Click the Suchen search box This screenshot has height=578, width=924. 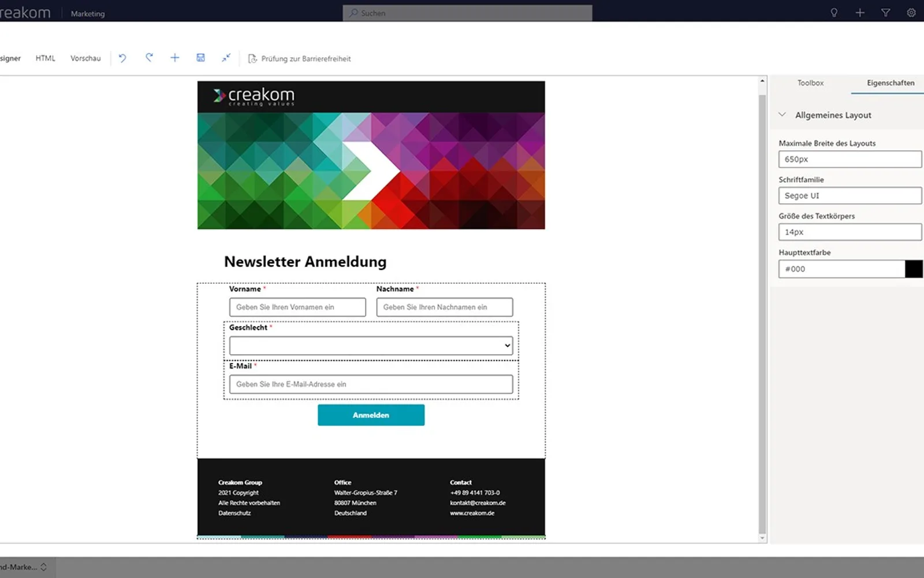467,13
